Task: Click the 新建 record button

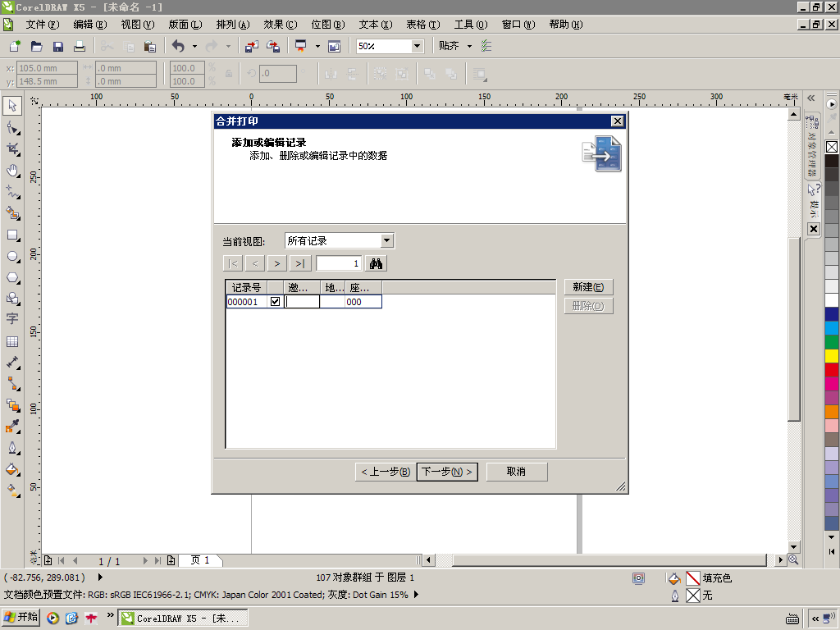Action: 588,287
